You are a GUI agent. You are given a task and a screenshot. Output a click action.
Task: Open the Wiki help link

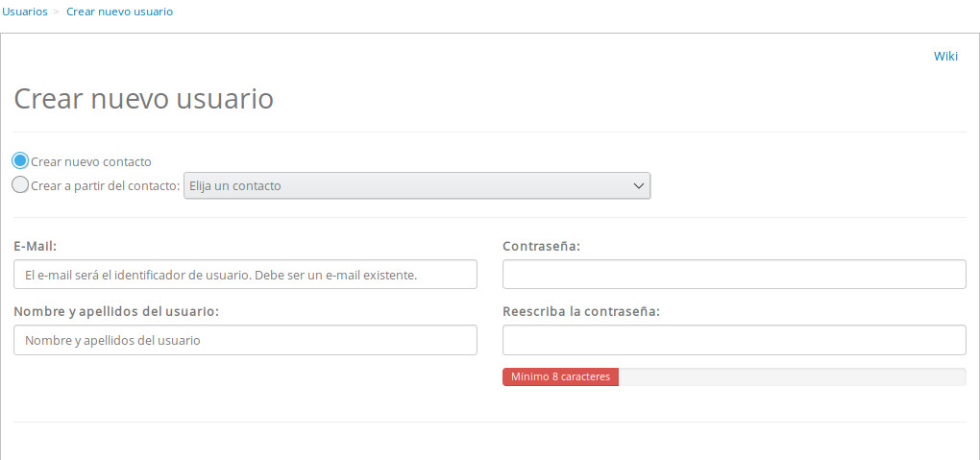(945, 56)
